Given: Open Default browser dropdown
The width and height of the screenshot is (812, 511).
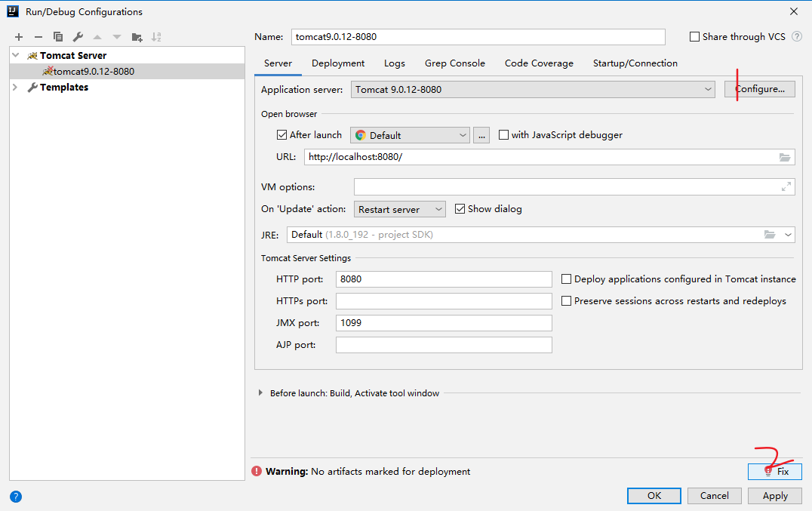Looking at the screenshot, I should click(x=410, y=135).
